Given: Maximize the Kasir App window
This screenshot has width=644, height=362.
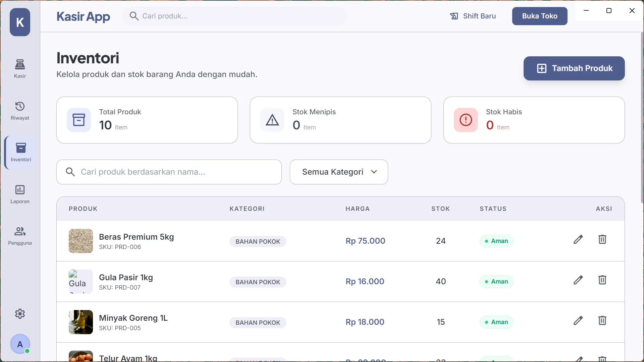Looking at the screenshot, I should (609, 10).
